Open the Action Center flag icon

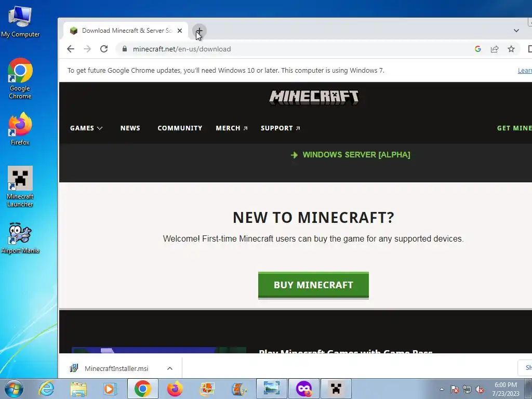click(455, 389)
